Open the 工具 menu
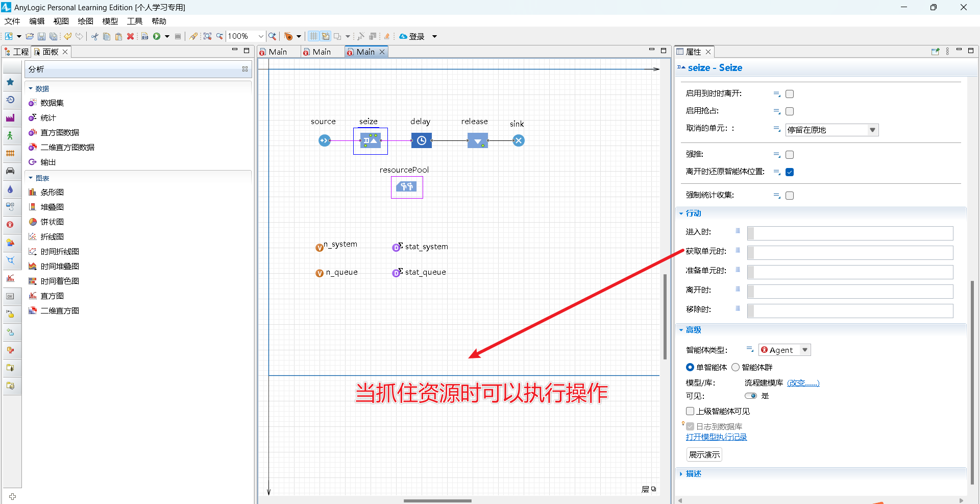Viewport: 980px width, 504px height. point(134,21)
